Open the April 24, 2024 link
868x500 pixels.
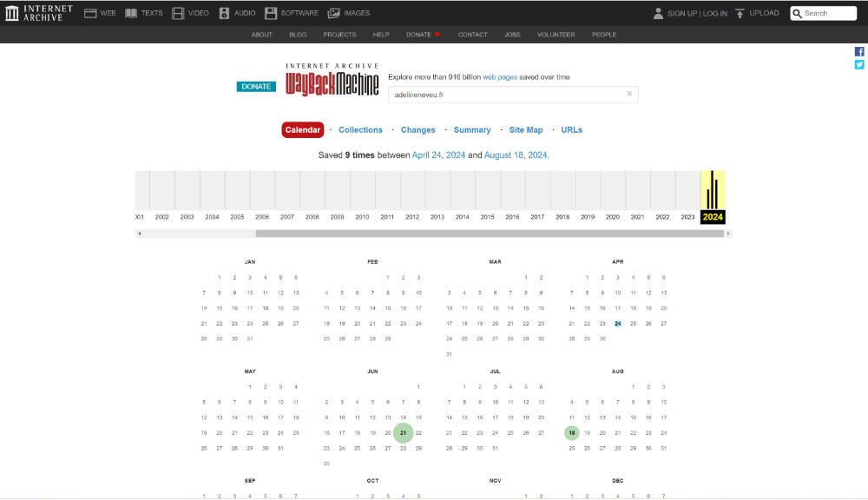[x=438, y=155]
